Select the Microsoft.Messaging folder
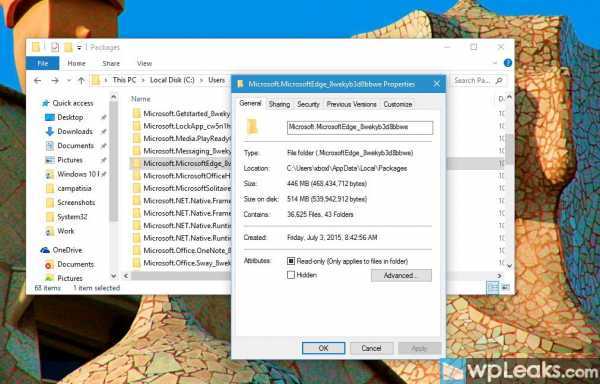The image size is (600, 384). [181, 151]
